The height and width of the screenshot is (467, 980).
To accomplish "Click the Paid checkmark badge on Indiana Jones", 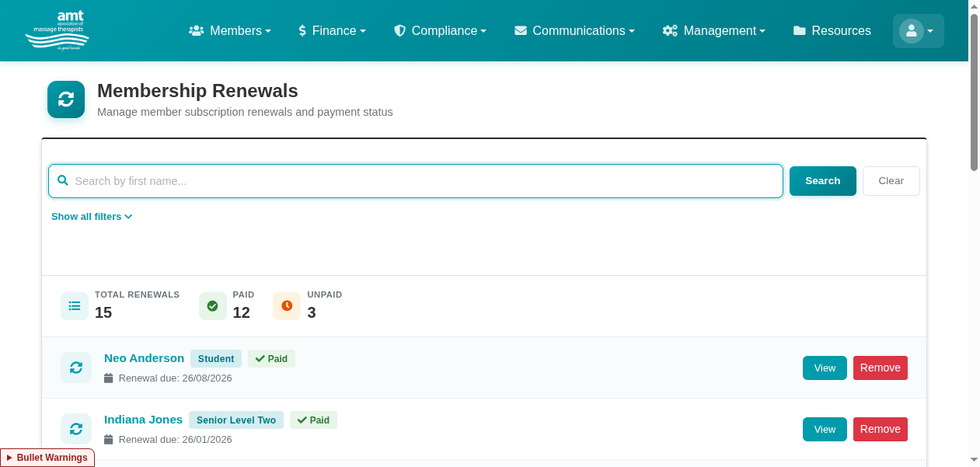I will pyautogui.click(x=313, y=420).
